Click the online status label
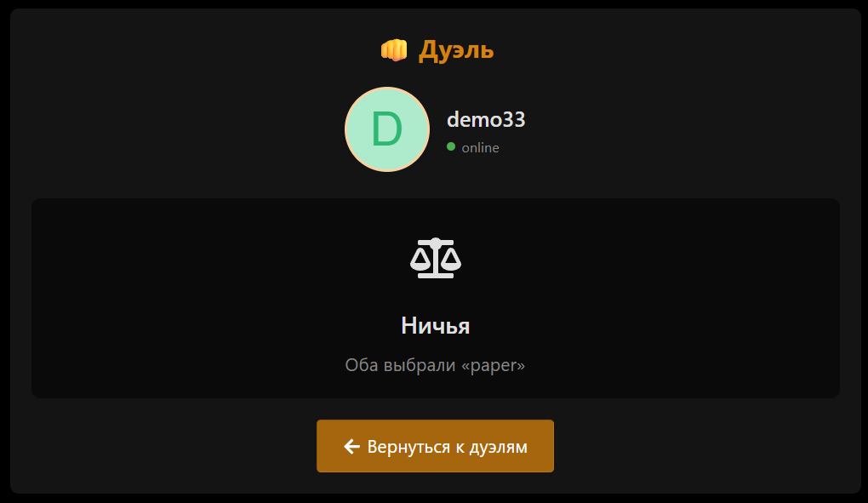The width and height of the screenshot is (868, 503). [481, 148]
